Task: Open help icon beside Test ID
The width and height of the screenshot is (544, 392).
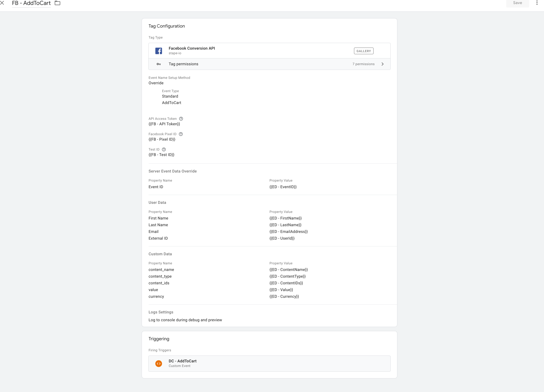Action: click(x=164, y=149)
